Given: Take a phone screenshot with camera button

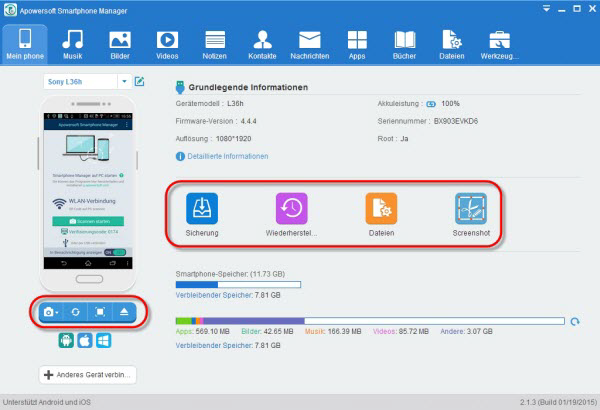Looking at the screenshot, I should pyautogui.click(x=51, y=312).
